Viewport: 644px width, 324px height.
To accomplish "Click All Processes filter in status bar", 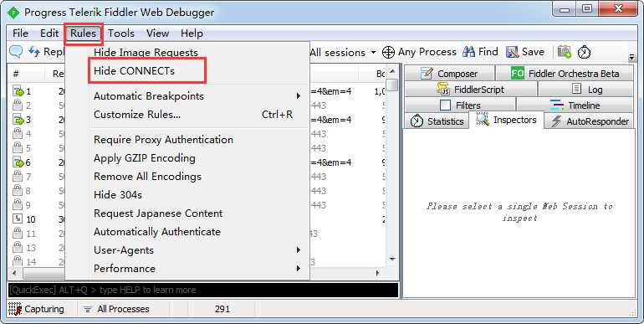I will 116,309.
